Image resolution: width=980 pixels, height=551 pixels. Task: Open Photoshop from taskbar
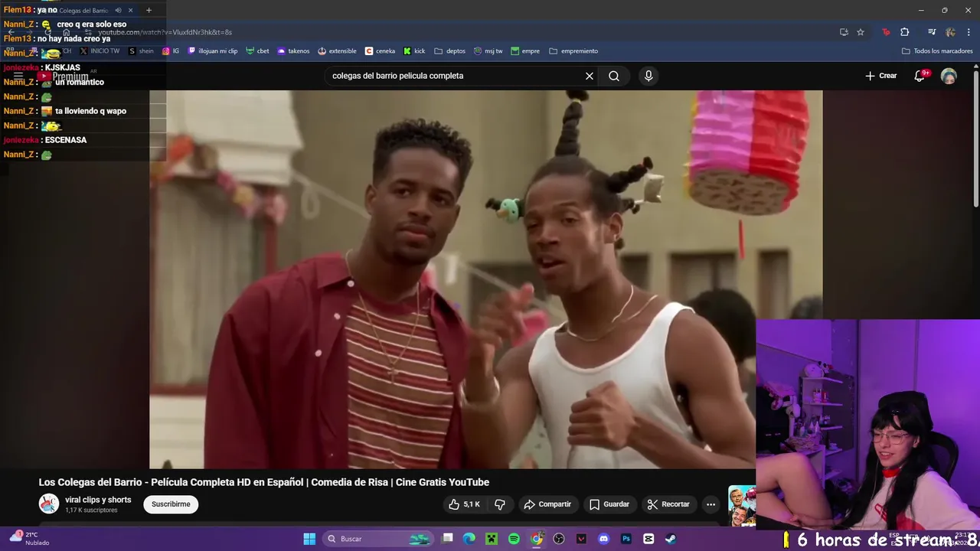click(x=626, y=539)
